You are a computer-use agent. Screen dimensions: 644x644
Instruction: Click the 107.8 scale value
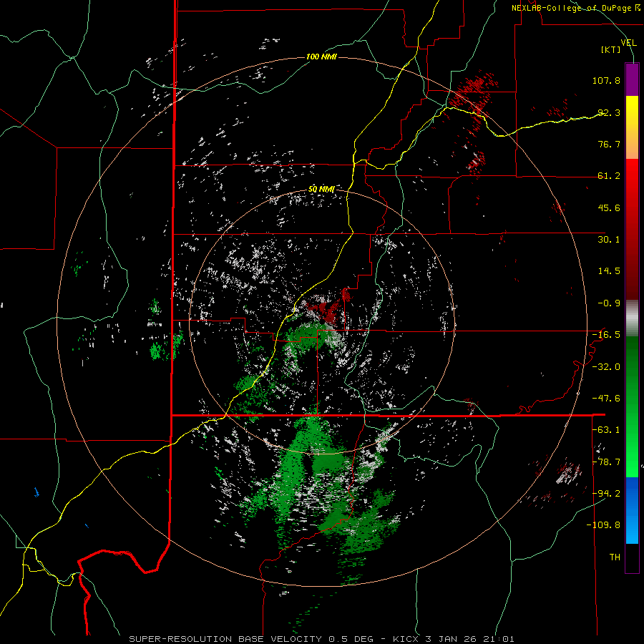606,80
